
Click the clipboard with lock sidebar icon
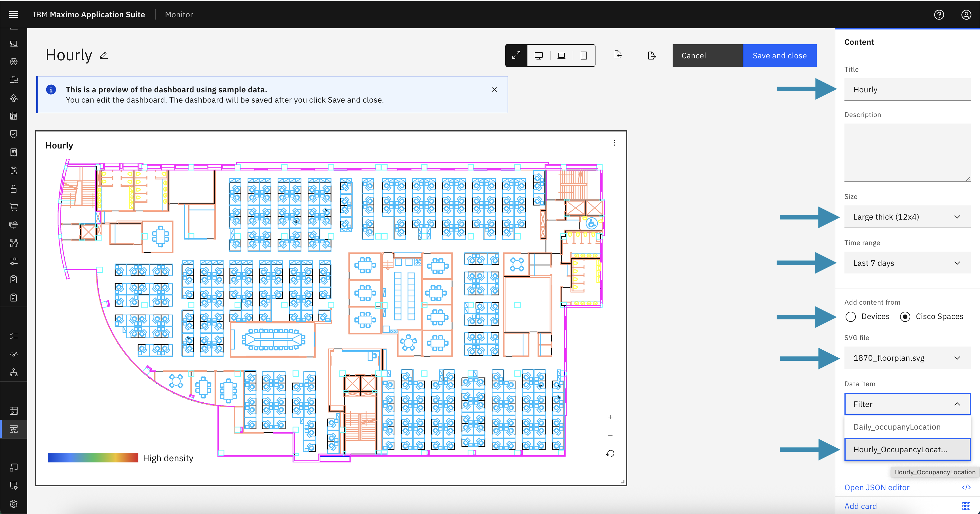14,170
